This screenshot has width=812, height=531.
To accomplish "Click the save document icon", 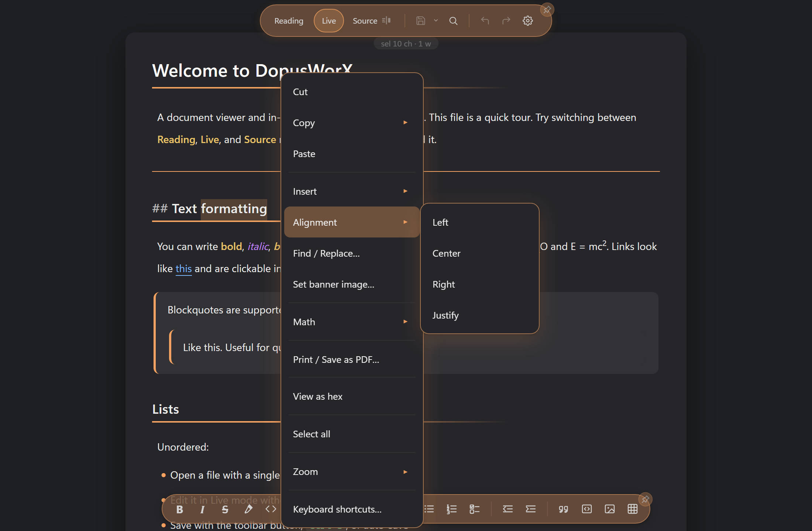I will click(421, 21).
